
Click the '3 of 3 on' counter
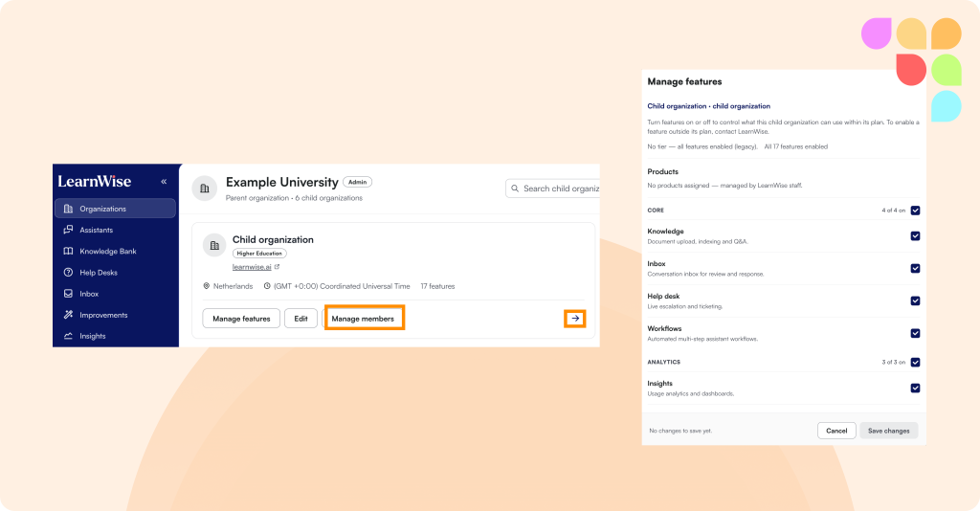[893, 363]
